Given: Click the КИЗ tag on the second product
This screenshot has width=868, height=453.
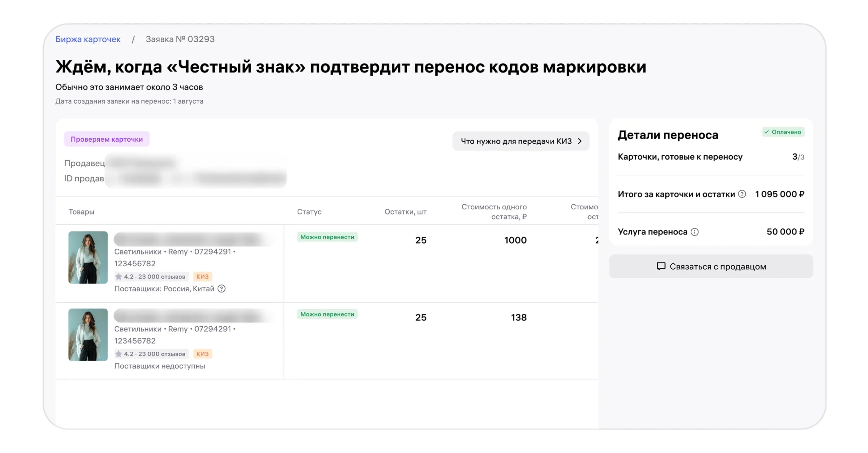Looking at the screenshot, I should point(202,354).
